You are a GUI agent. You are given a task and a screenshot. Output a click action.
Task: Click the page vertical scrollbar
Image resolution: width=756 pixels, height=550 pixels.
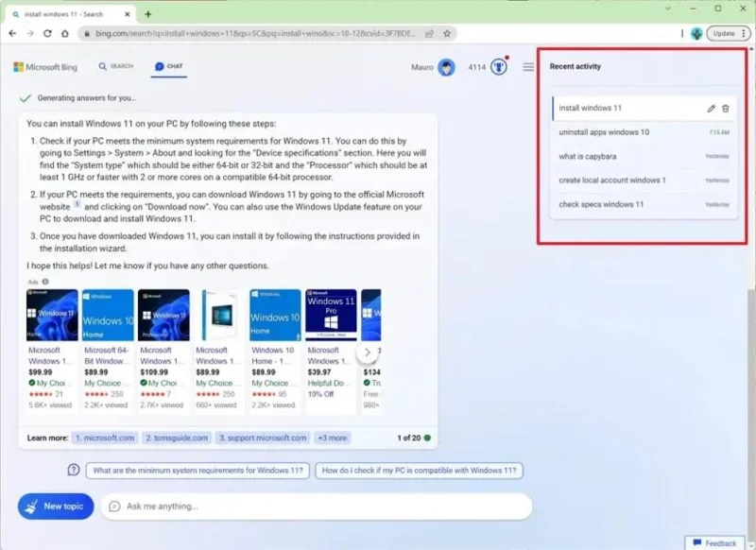751,410
